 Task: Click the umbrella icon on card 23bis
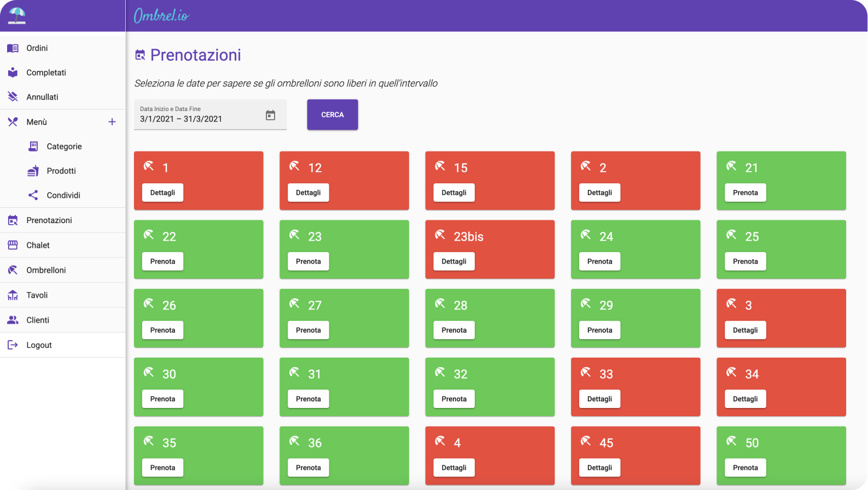[440, 235]
